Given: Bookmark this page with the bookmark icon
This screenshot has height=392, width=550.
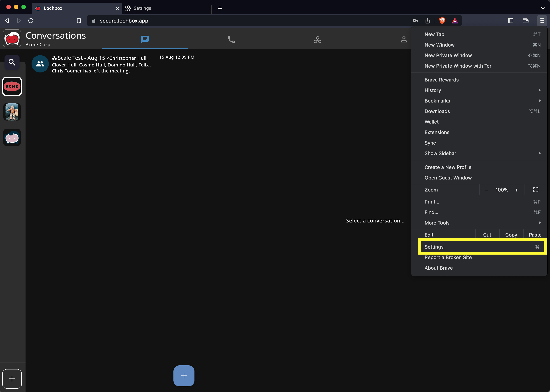Looking at the screenshot, I should [79, 21].
